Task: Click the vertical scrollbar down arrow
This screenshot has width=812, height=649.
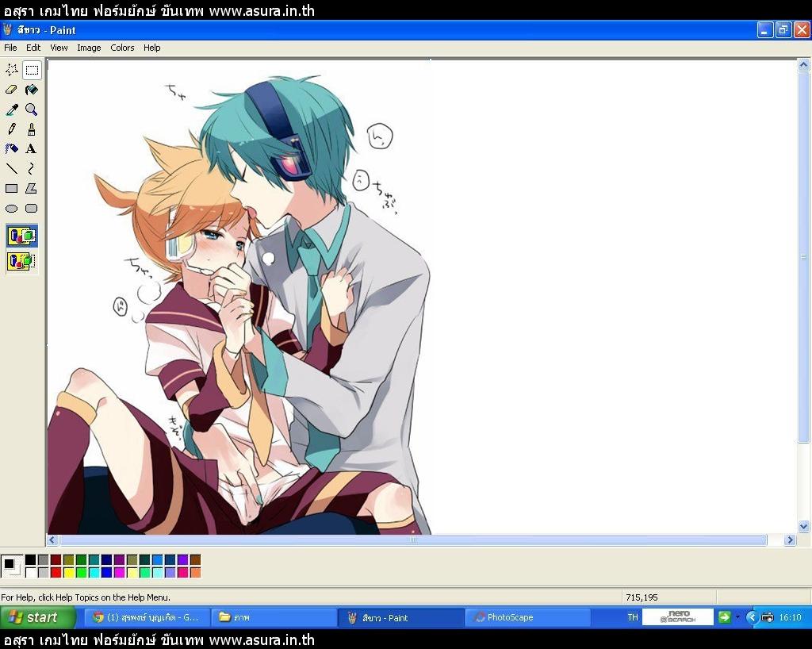Action: (x=804, y=526)
